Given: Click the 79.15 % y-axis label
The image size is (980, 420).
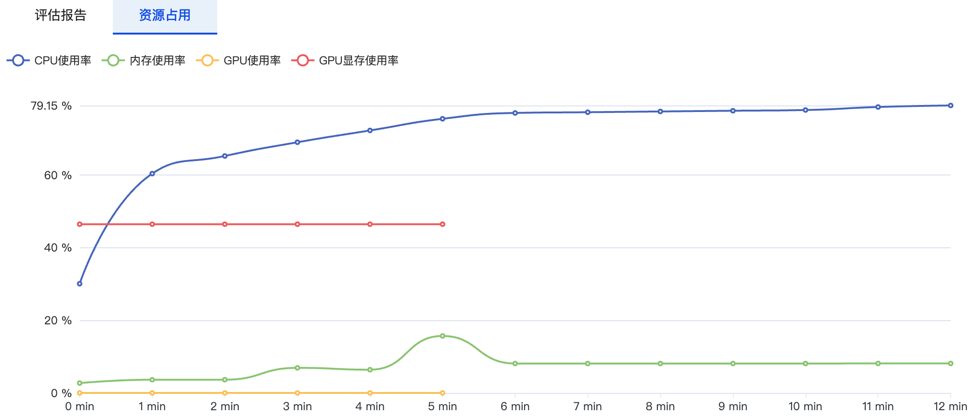Looking at the screenshot, I should 51,106.
